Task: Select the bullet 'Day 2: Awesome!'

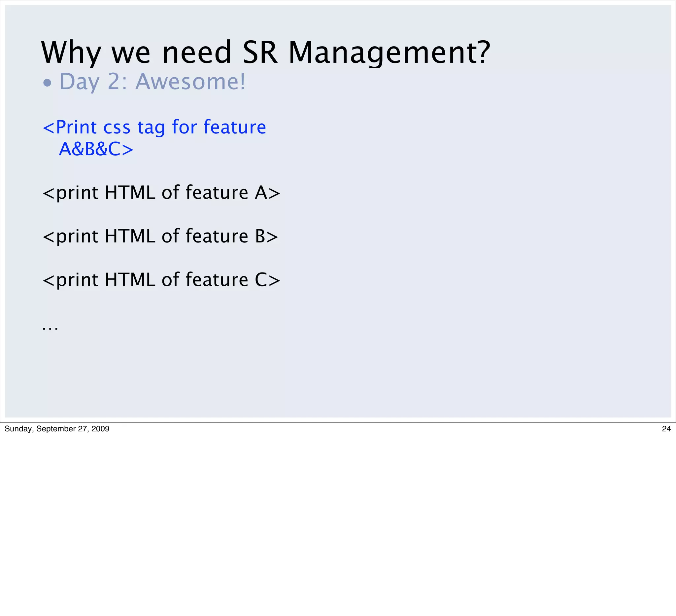Action: 145,82
